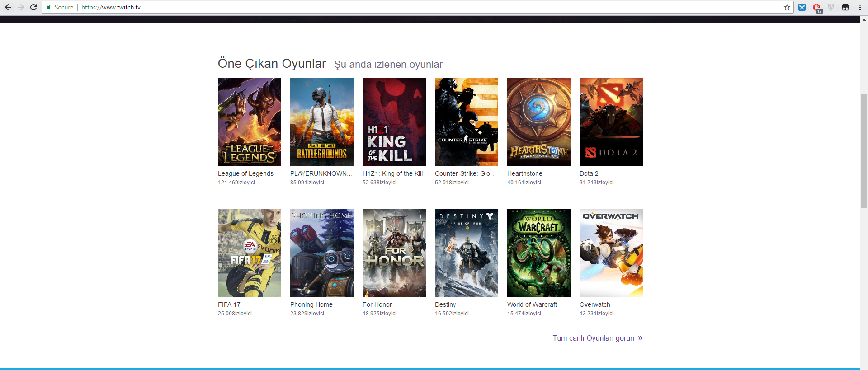Open the red extension with badge 12
Image resolution: width=868 pixels, height=370 pixels.
817,8
